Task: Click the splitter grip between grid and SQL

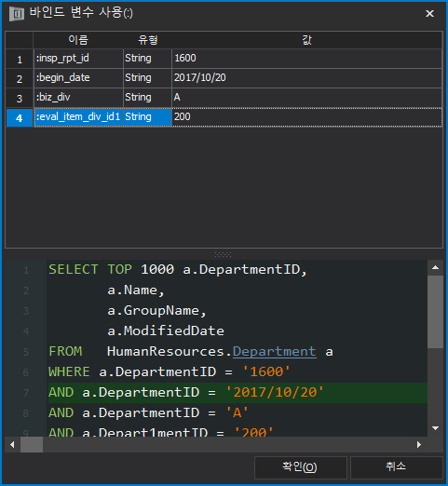Action: [223, 254]
